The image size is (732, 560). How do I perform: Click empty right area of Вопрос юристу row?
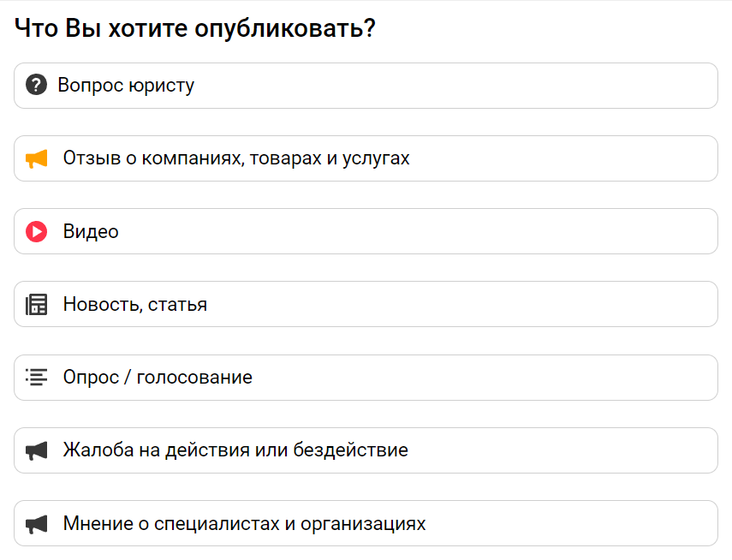467,86
